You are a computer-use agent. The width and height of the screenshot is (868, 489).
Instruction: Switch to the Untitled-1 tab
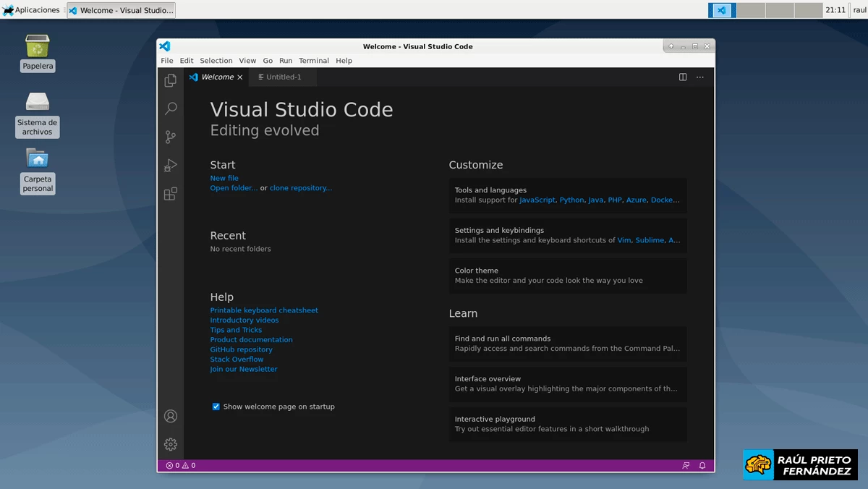tap(282, 76)
